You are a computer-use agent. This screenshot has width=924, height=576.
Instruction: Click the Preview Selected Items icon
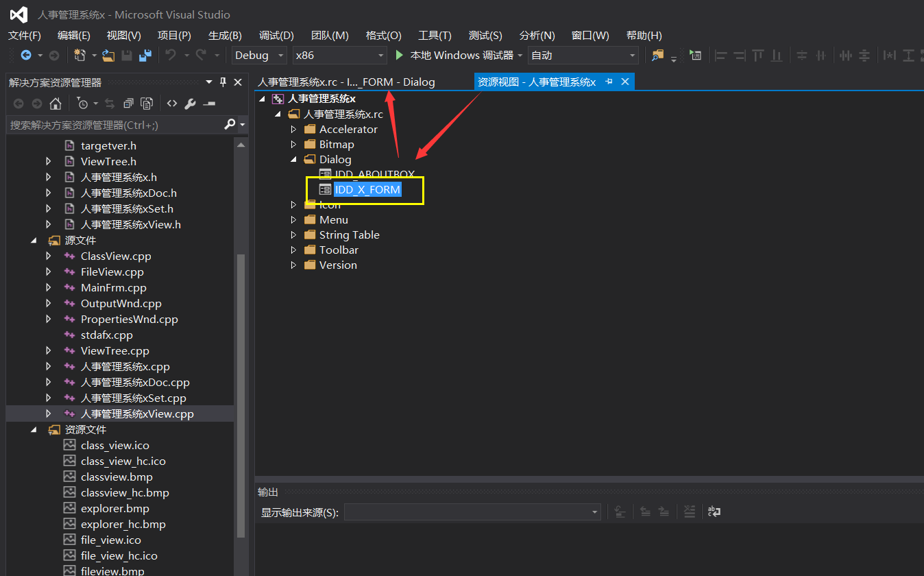point(210,104)
